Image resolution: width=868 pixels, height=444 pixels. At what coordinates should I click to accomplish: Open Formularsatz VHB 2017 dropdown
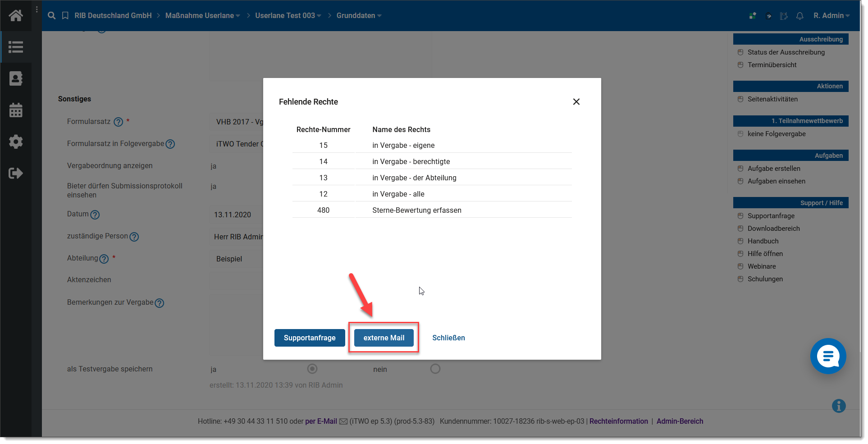[x=237, y=122]
